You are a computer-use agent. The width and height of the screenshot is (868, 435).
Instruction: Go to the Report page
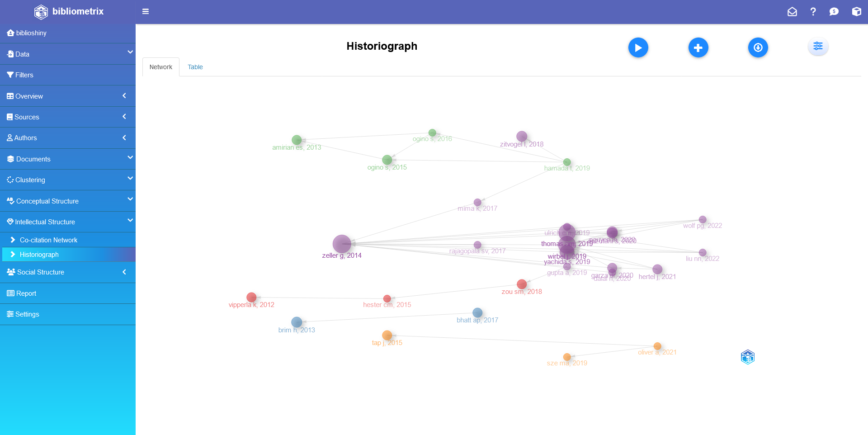(26, 293)
